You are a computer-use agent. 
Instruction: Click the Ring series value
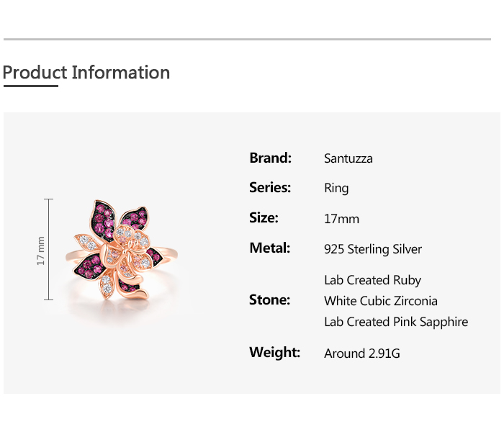click(336, 189)
